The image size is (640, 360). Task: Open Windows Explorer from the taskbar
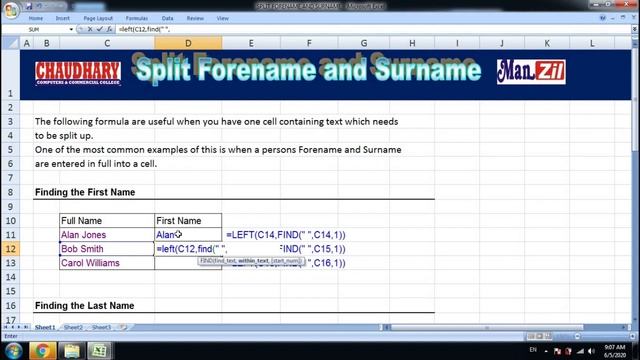71,351
